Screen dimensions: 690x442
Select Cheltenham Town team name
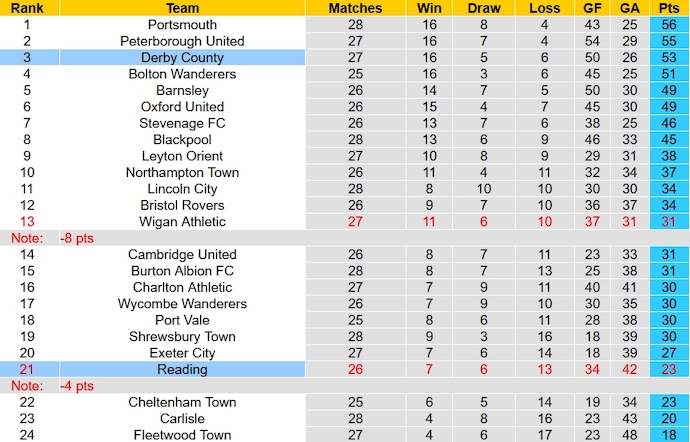[182, 402]
